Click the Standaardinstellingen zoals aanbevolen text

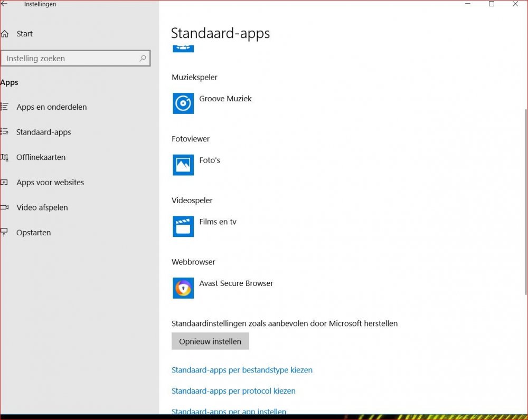[x=285, y=324]
